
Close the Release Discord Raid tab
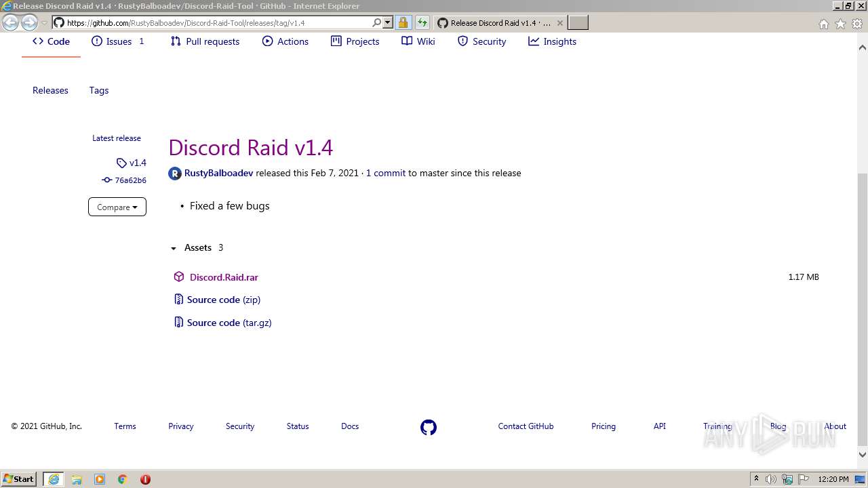pyautogui.click(x=560, y=23)
